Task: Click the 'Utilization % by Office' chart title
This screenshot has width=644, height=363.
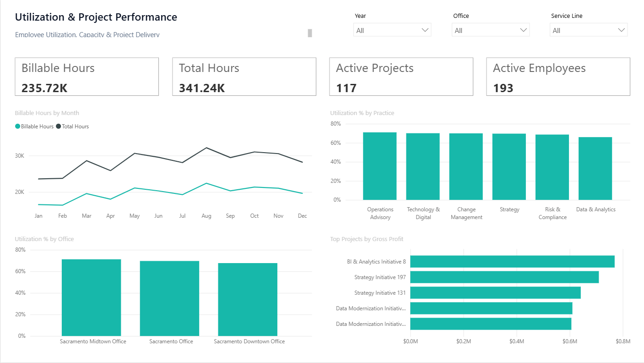Action: (44, 239)
